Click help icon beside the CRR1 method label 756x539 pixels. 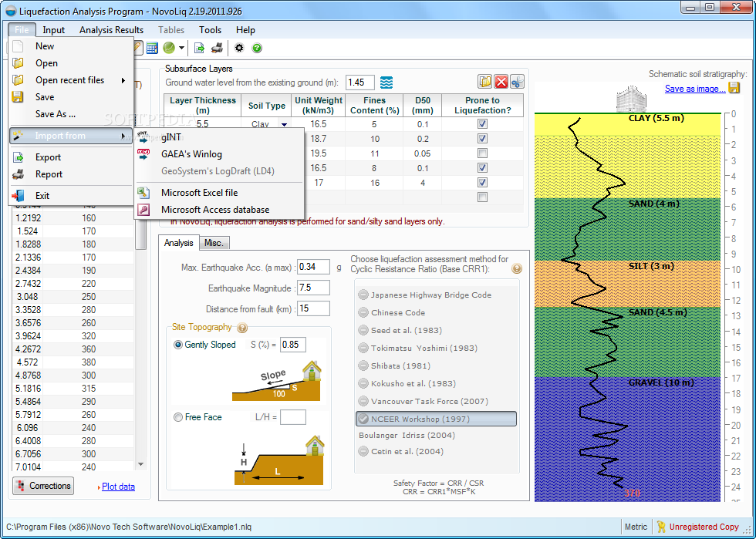[x=516, y=268]
